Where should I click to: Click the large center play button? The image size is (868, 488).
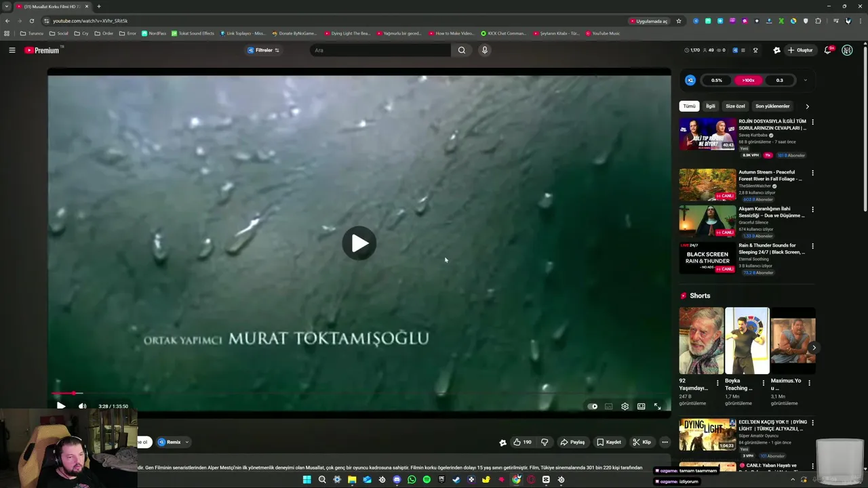[359, 243]
